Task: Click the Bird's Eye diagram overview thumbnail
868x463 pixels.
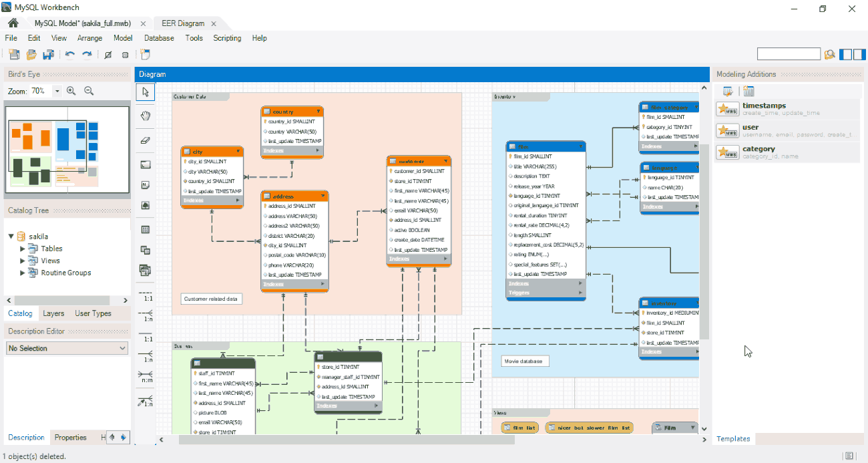Action: tap(67, 150)
